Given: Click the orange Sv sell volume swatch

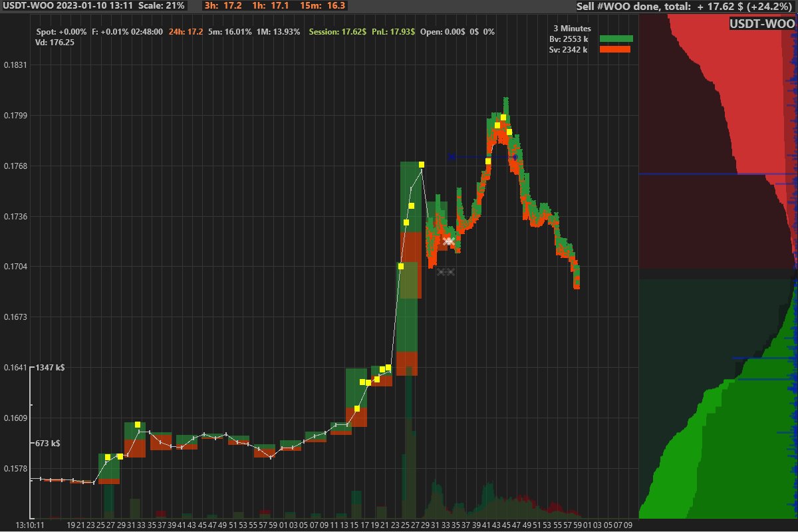Looking at the screenshot, I should (616, 49).
